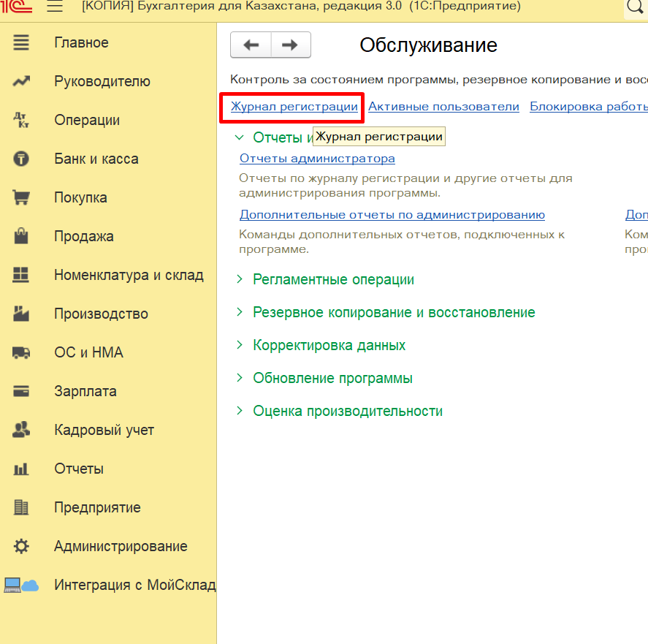Go back with the left arrow button

[x=251, y=45]
